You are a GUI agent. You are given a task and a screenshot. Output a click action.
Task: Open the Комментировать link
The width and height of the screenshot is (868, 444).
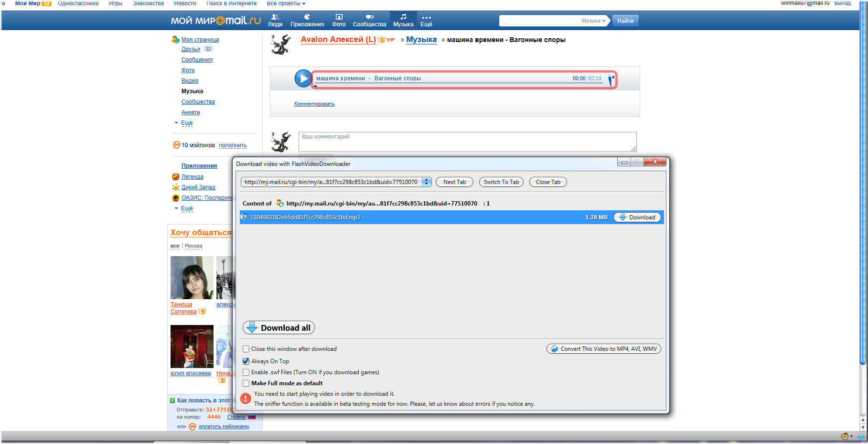tap(314, 104)
